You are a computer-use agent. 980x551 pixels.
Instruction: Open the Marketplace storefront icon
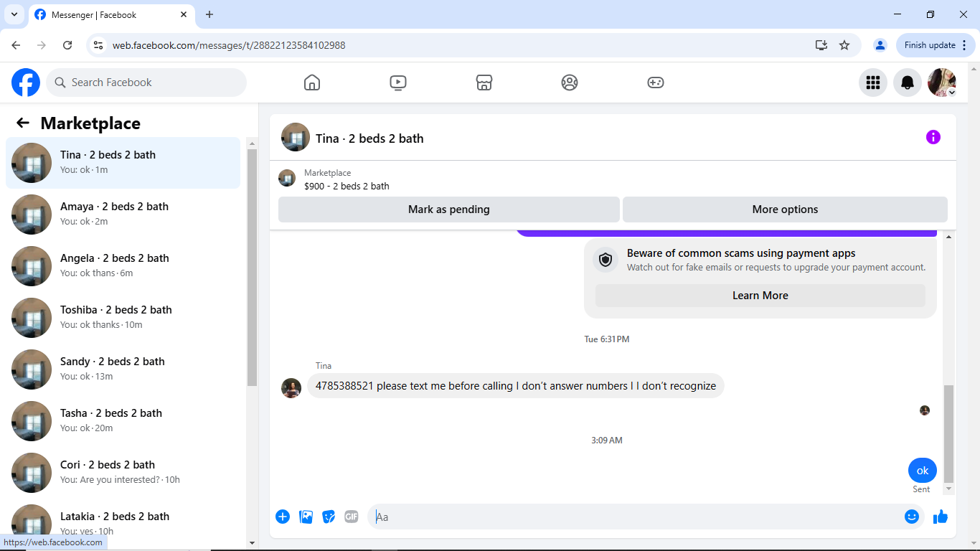(x=484, y=83)
